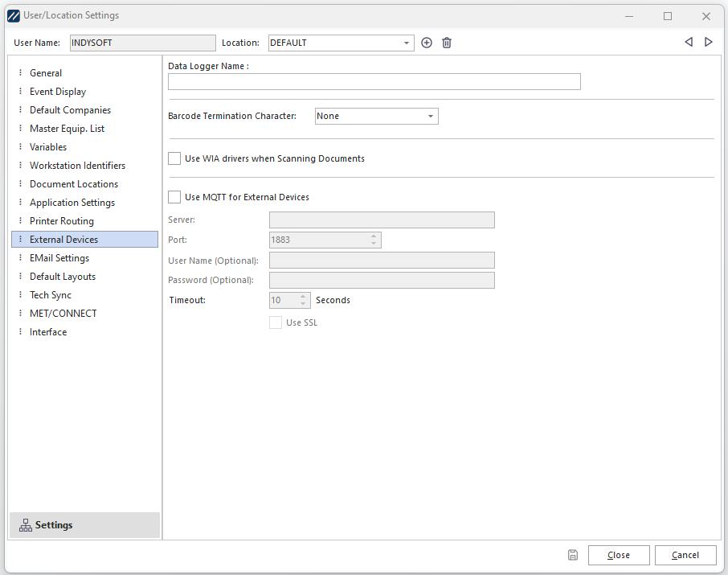Enable Use MQTT for External Devices
The width and height of the screenshot is (728, 575).
click(x=174, y=197)
